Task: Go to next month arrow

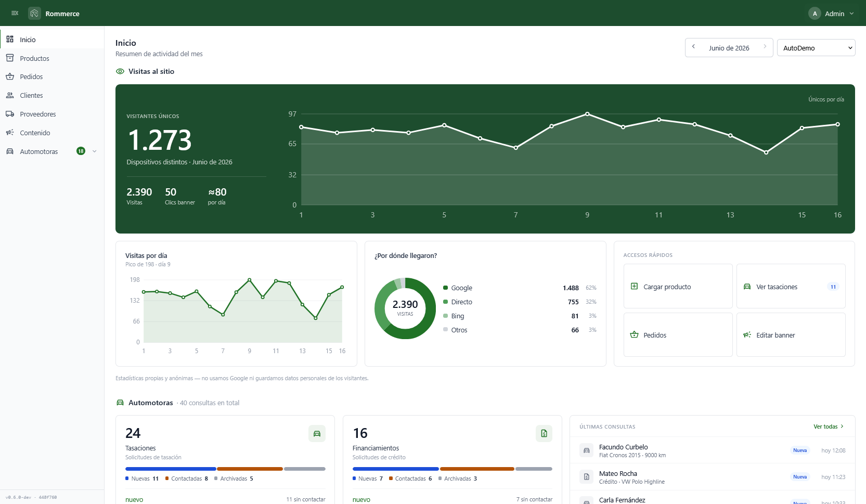Action: point(765,47)
